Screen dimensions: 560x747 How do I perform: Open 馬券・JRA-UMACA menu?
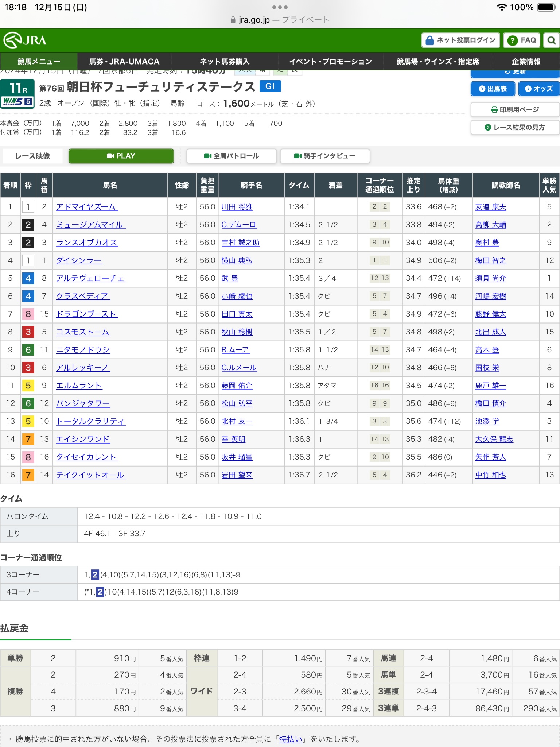tap(124, 61)
